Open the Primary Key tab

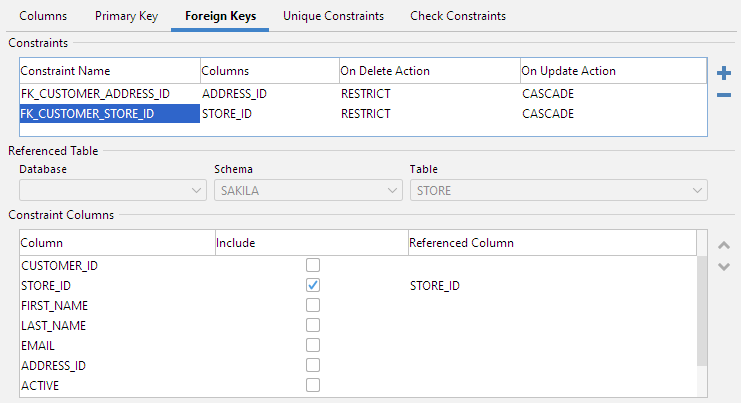(x=126, y=16)
